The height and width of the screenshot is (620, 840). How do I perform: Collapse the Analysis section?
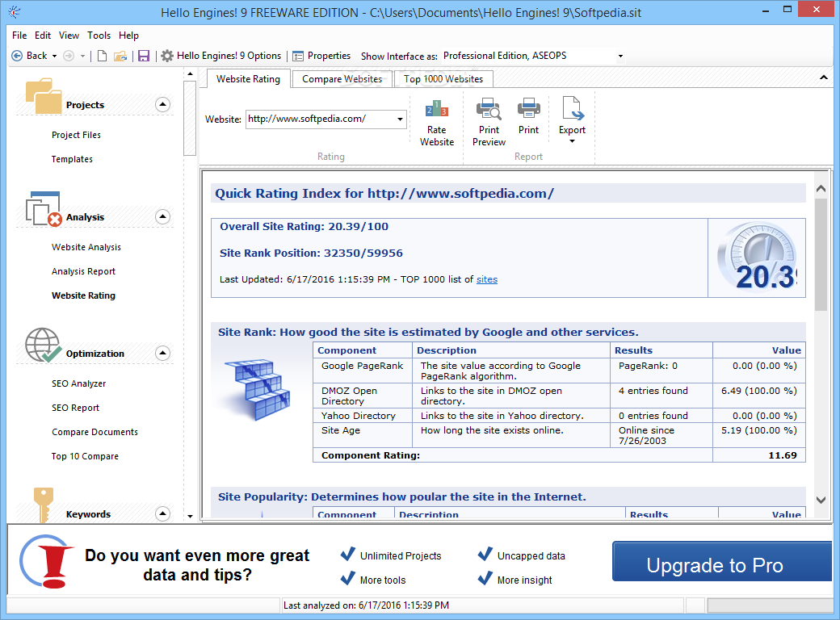[x=163, y=217]
